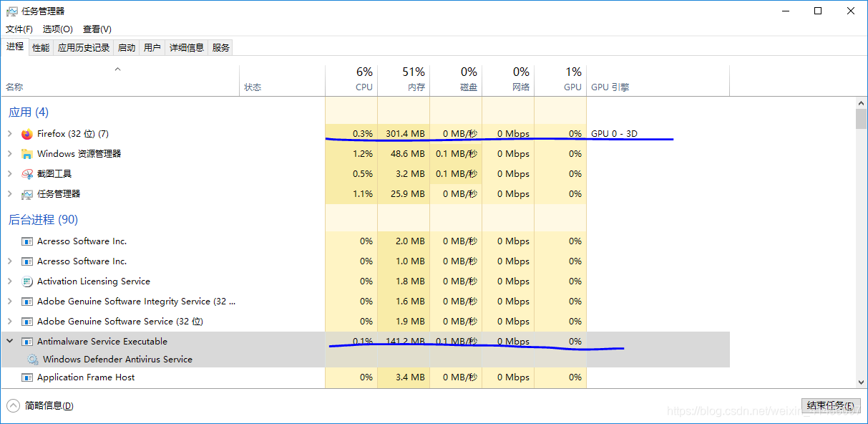Switch to the 启动 tab
Screen dimensions: 868x424
(127, 47)
